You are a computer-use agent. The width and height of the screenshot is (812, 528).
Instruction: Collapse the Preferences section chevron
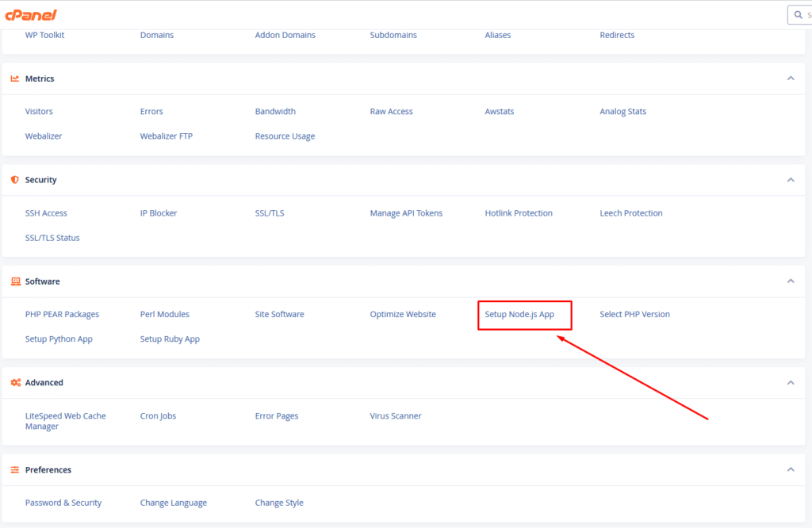coord(790,469)
